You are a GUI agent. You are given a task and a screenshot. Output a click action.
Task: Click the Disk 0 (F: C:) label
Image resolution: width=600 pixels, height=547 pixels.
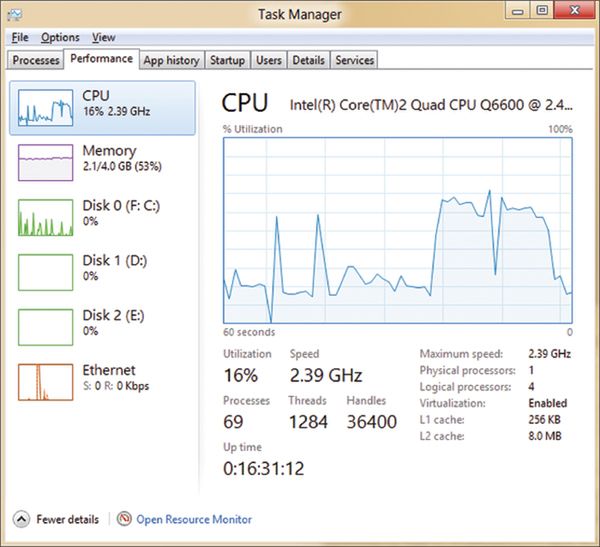(x=121, y=206)
